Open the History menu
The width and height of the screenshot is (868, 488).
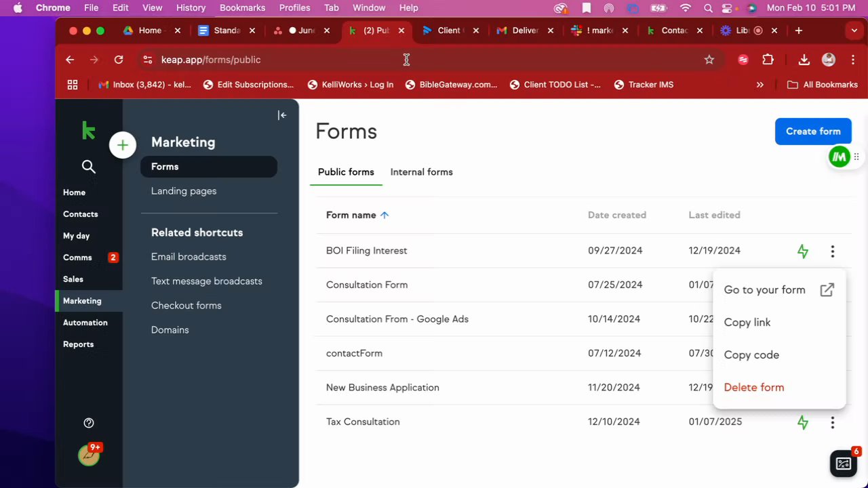click(x=191, y=8)
